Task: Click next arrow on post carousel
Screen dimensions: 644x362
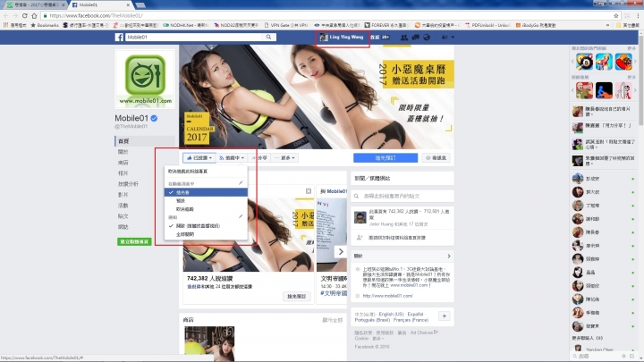Action: click(x=341, y=251)
